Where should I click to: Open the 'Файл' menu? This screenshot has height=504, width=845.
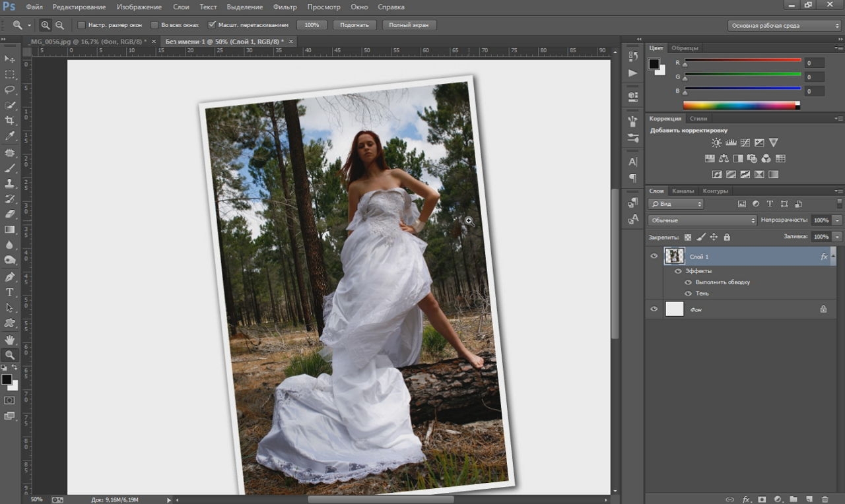(35, 7)
